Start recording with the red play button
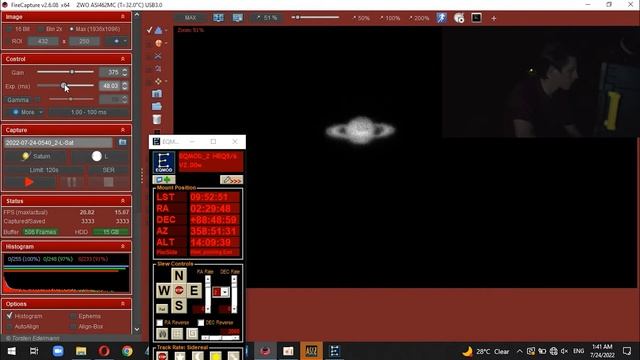The height and width of the screenshot is (360, 640). 29,182
